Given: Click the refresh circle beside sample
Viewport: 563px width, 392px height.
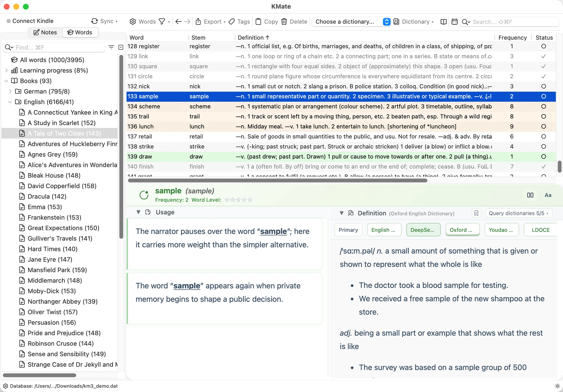Looking at the screenshot, I should coord(144,195).
